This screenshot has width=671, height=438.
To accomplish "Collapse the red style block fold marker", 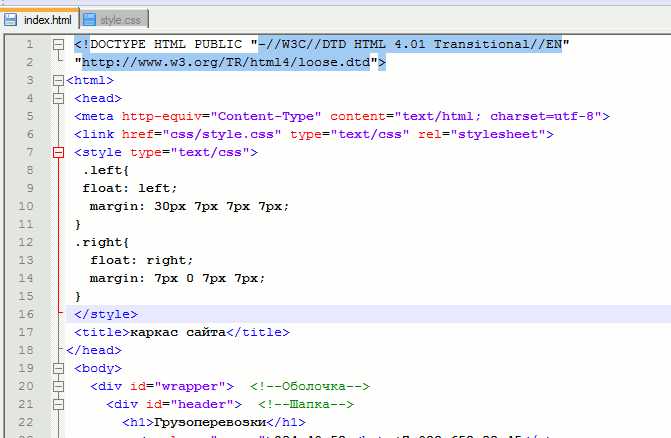I will (58, 152).
